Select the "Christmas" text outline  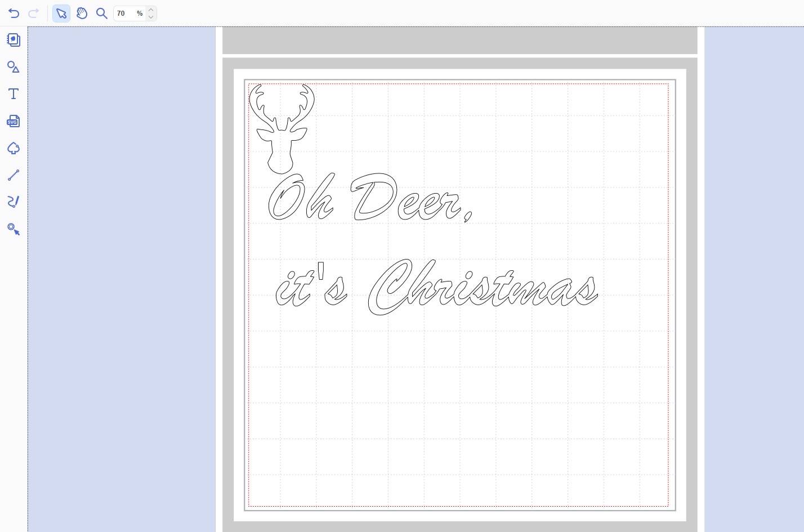[483, 290]
